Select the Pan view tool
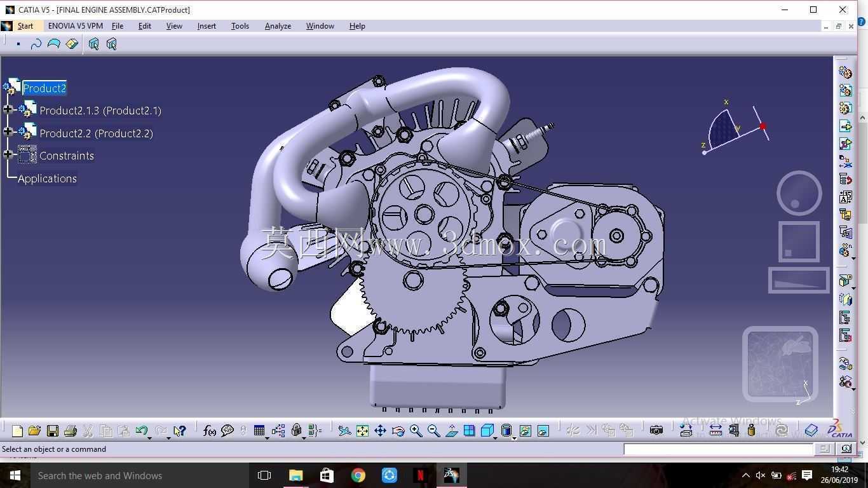The height and width of the screenshot is (488, 868). [x=380, y=431]
